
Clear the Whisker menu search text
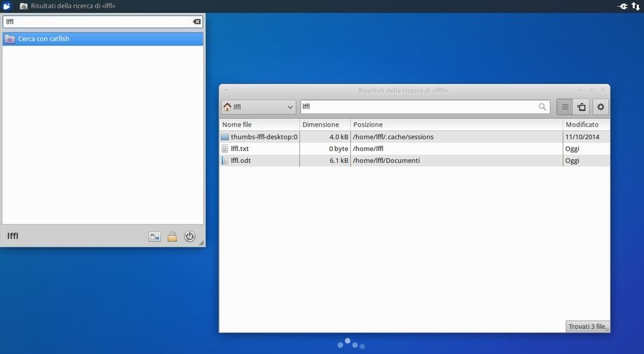[197, 22]
